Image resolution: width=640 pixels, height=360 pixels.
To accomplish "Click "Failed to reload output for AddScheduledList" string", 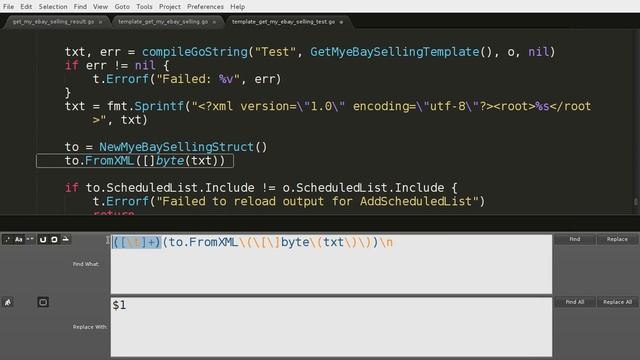I will pos(317,201).
